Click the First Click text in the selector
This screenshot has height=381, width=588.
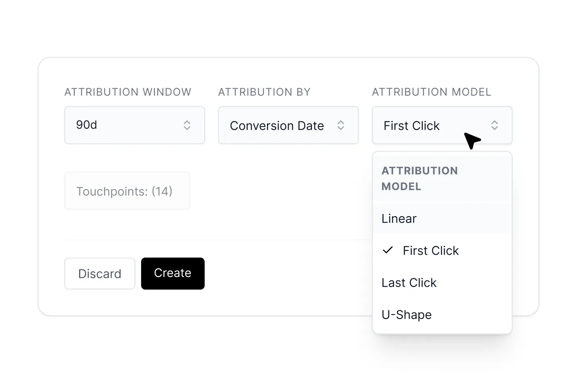[411, 125]
